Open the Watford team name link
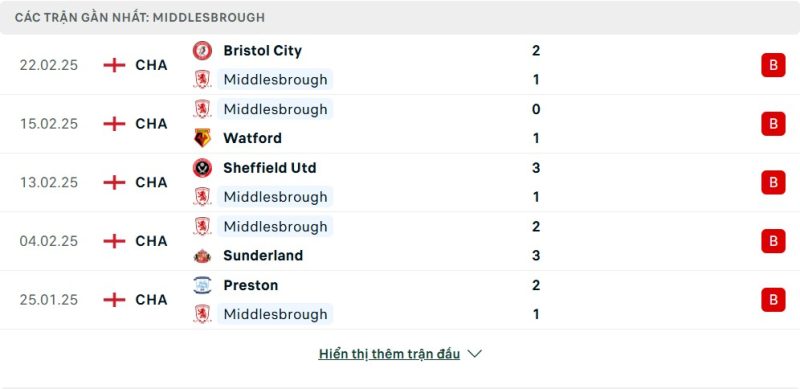Image resolution: width=800 pixels, height=389 pixels. point(253,138)
